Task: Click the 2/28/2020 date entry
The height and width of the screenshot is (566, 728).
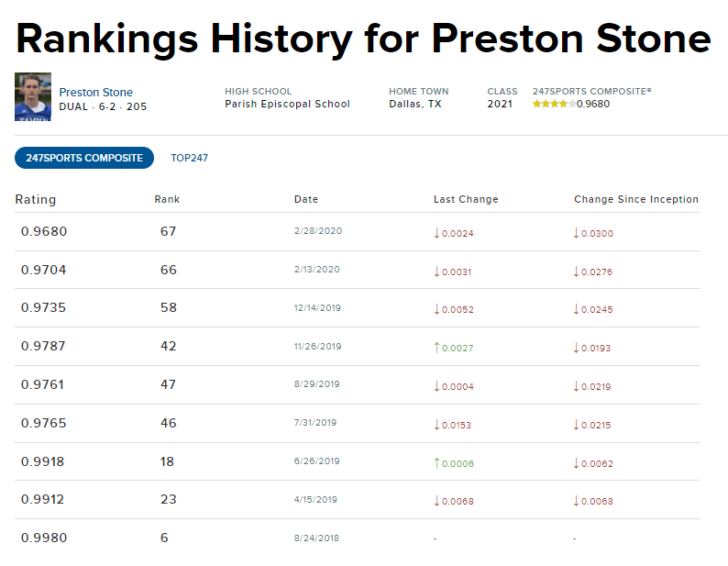Action: click(x=317, y=231)
